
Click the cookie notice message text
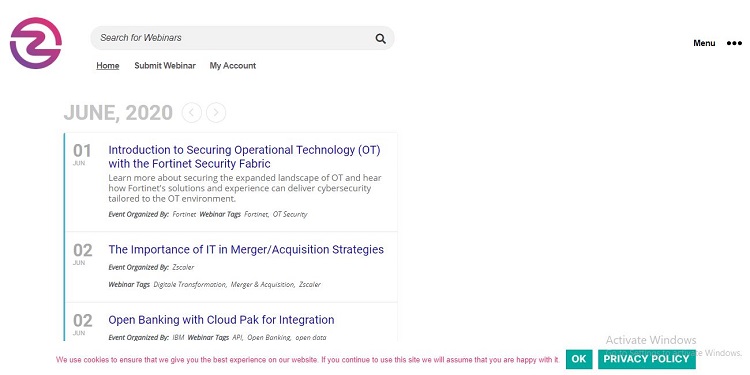click(308, 360)
